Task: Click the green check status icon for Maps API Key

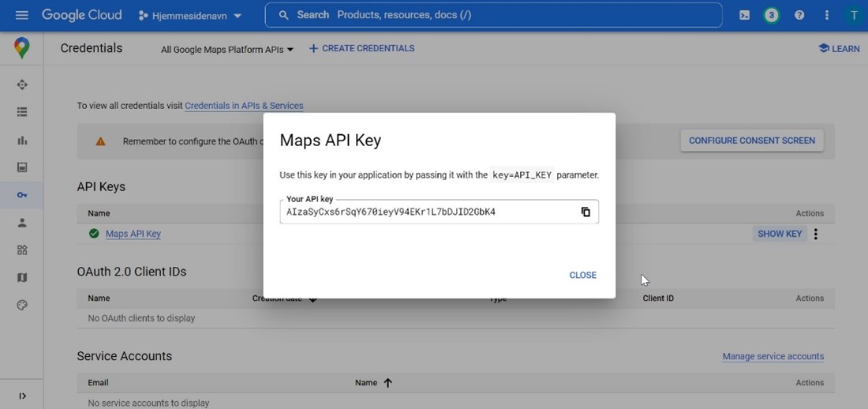Action: point(94,233)
